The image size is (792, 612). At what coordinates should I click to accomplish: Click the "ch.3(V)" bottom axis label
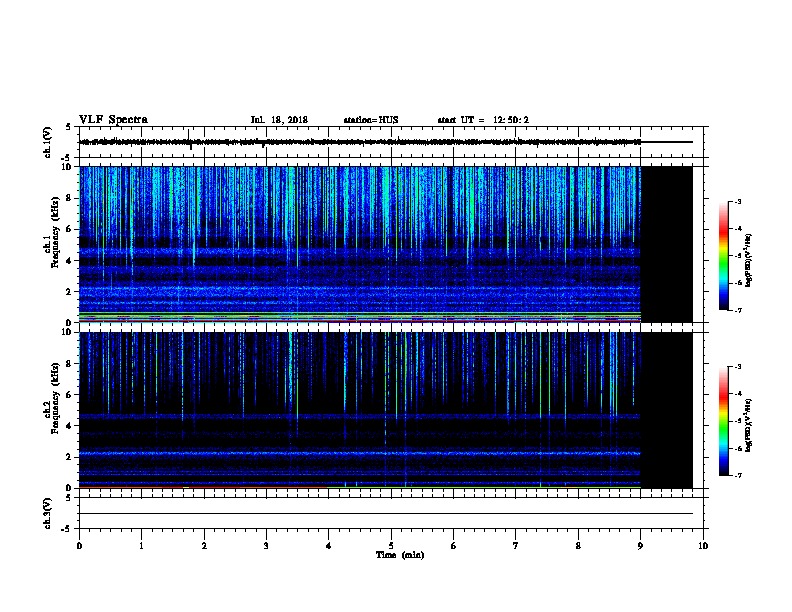click(x=47, y=513)
